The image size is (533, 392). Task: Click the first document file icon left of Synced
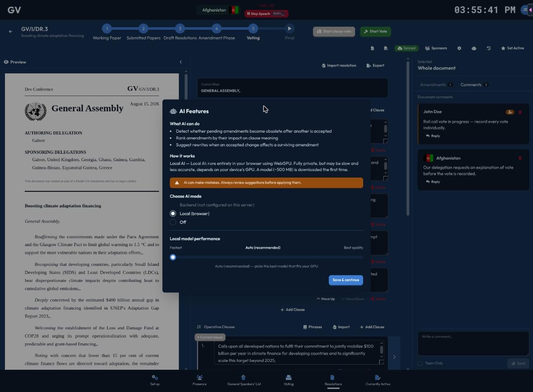tap(372, 48)
